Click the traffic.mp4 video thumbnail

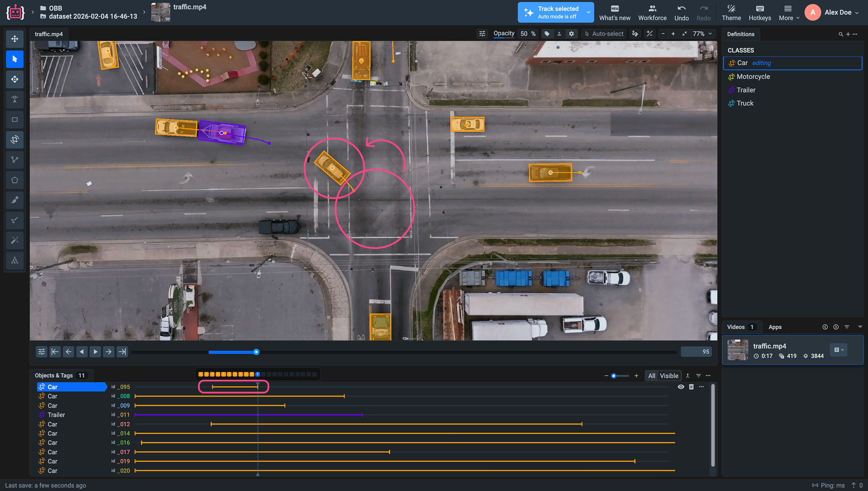pos(737,350)
